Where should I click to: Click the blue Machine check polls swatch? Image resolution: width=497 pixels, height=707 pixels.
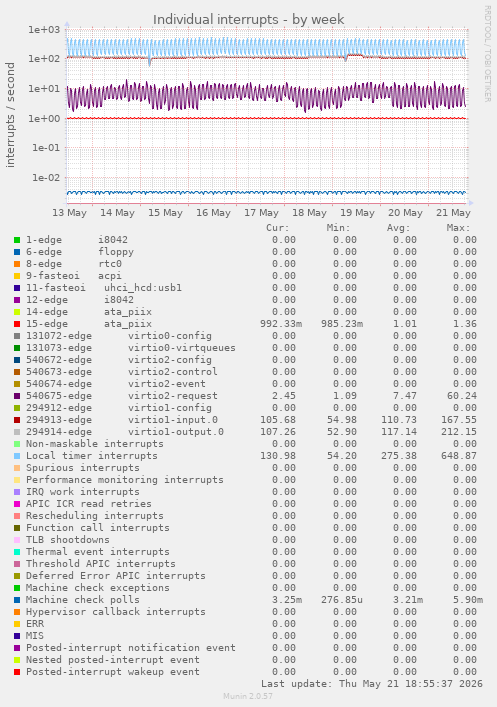(x=17, y=600)
